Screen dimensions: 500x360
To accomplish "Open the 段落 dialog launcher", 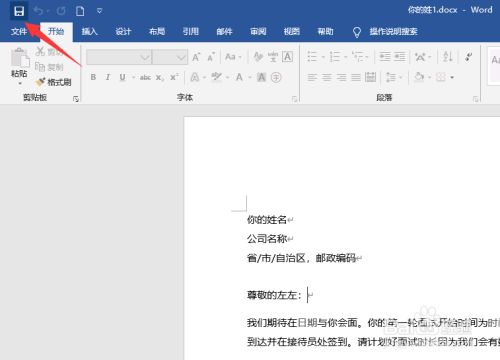I will pyautogui.click(x=476, y=99).
